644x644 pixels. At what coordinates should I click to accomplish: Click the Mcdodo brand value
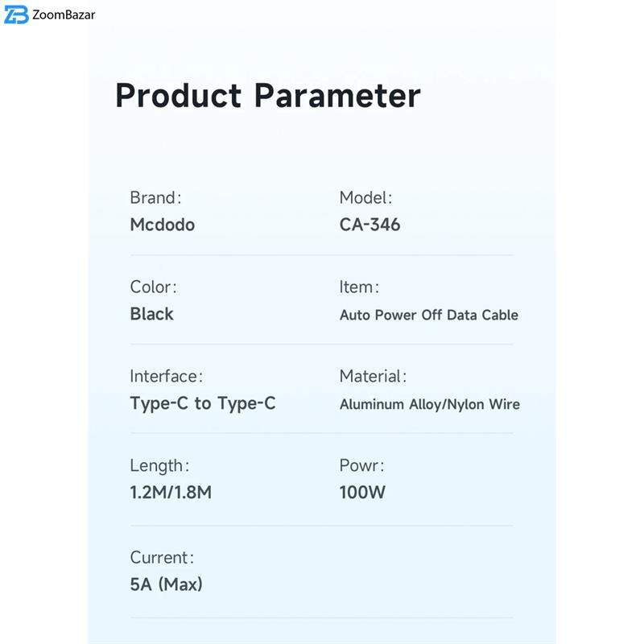162,225
